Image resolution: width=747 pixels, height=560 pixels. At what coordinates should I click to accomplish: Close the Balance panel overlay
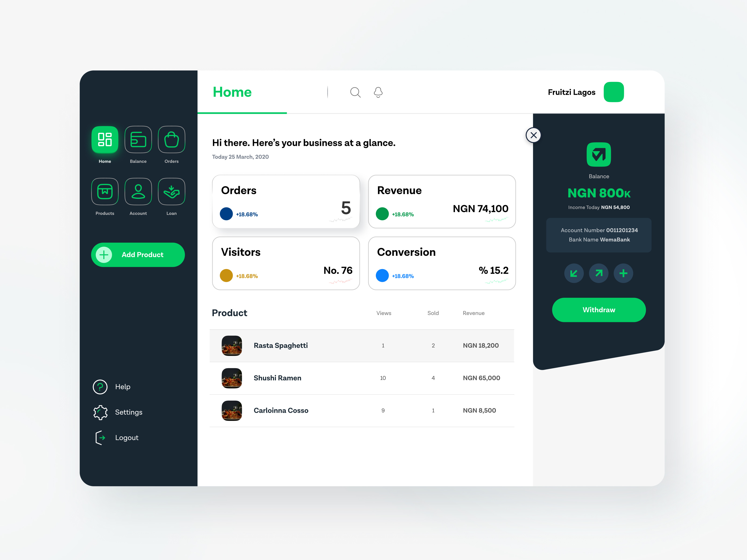point(533,135)
